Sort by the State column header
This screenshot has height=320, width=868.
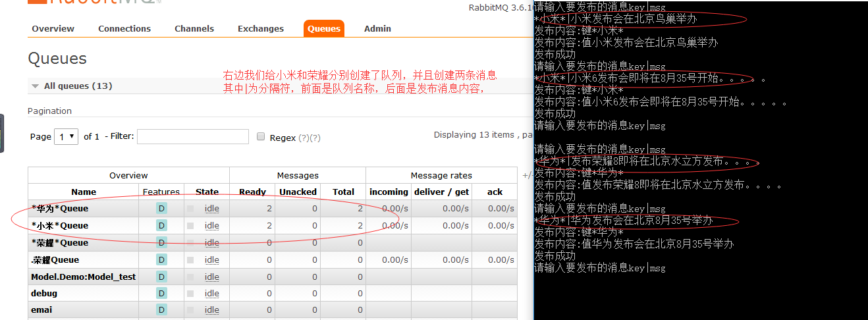(x=207, y=192)
